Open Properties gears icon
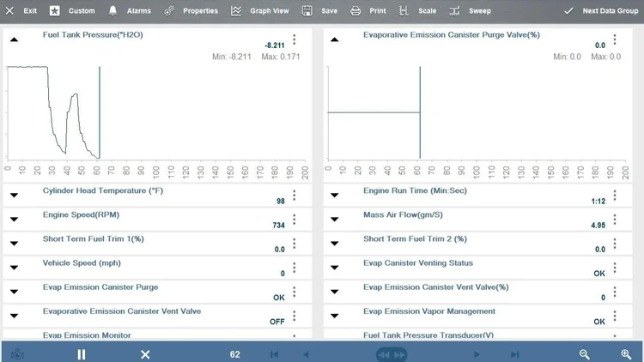Viewport: 644px width, 362px height. pos(169,11)
